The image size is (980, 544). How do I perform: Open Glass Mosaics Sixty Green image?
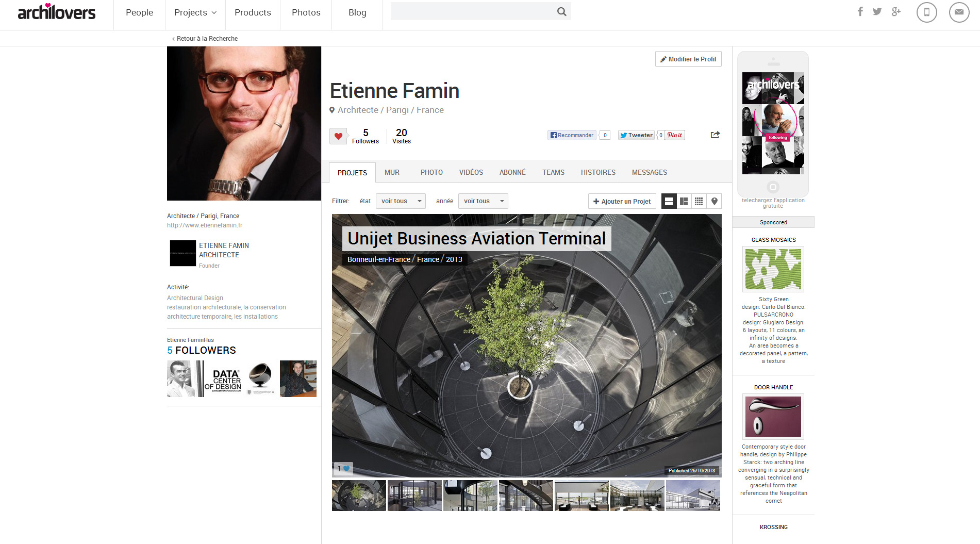[773, 269]
